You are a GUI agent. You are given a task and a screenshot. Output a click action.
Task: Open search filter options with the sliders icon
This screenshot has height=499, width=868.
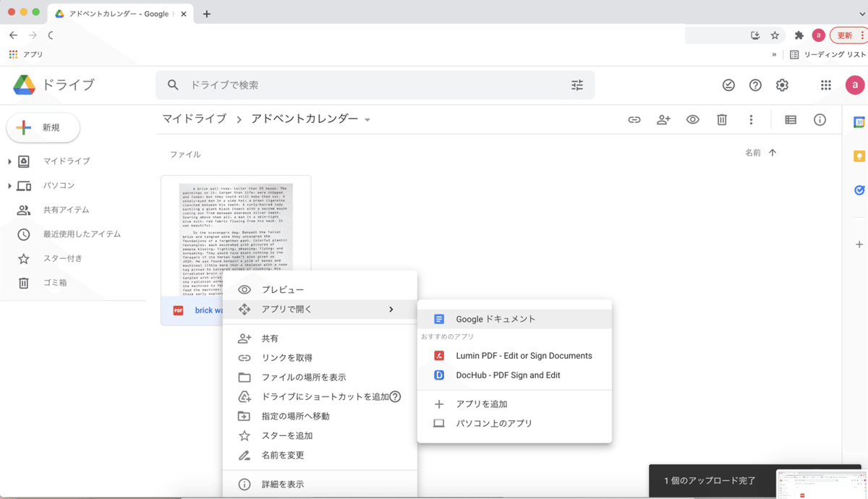576,85
